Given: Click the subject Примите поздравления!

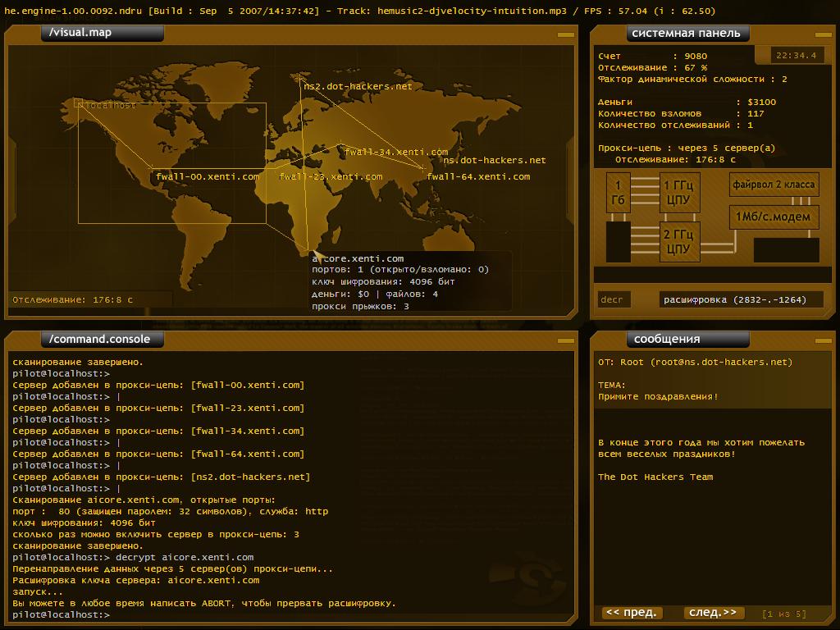Looking at the screenshot, I should point(658,396).
